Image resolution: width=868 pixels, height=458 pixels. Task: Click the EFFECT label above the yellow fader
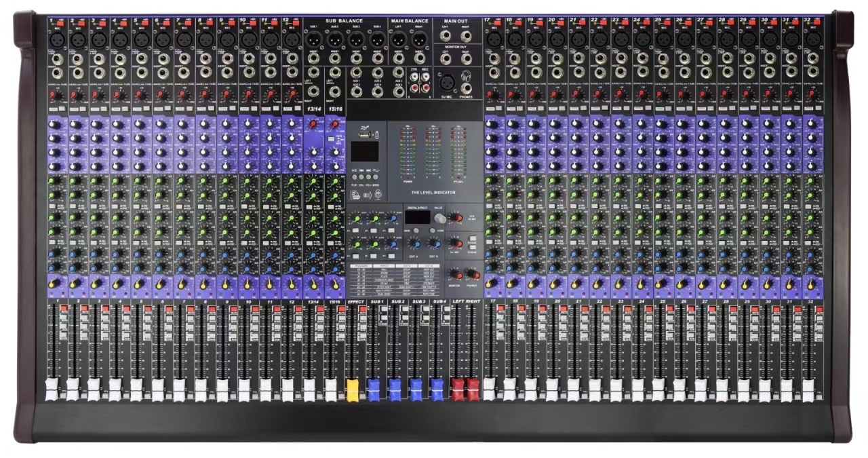tap(355, 301)
